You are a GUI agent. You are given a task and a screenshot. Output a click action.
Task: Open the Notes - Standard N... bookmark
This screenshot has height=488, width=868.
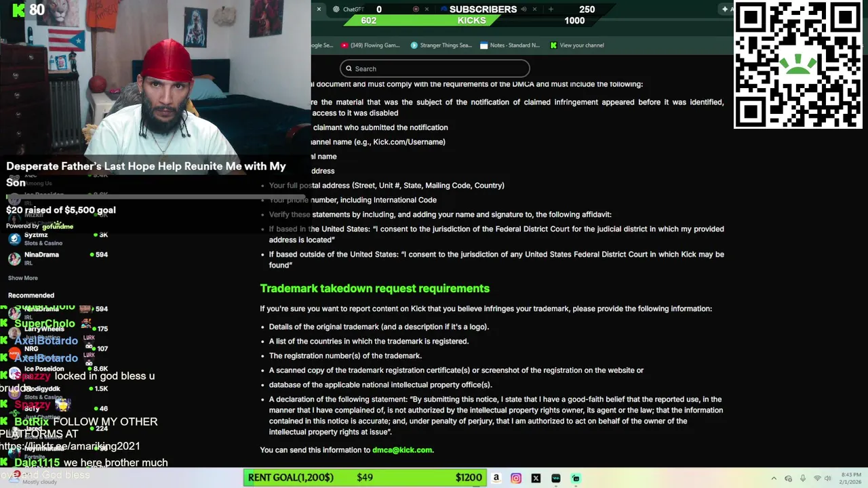point(510,45)
